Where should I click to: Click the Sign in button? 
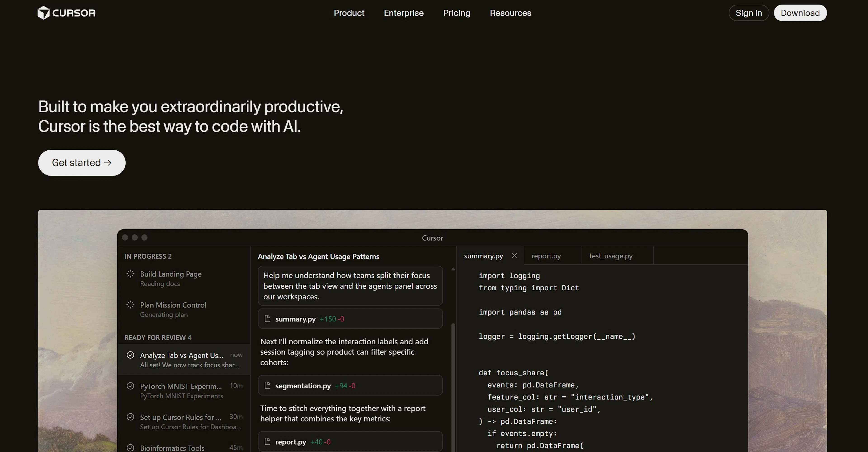pos(748,13)
